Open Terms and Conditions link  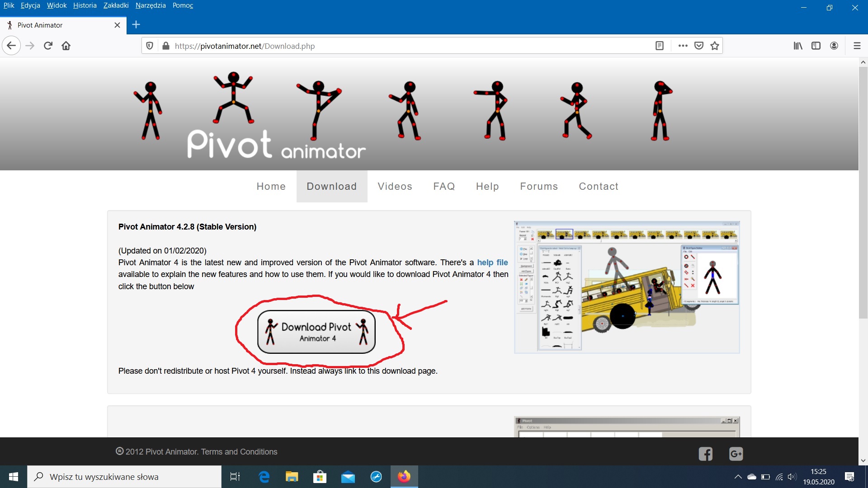(x=239, y=452)
